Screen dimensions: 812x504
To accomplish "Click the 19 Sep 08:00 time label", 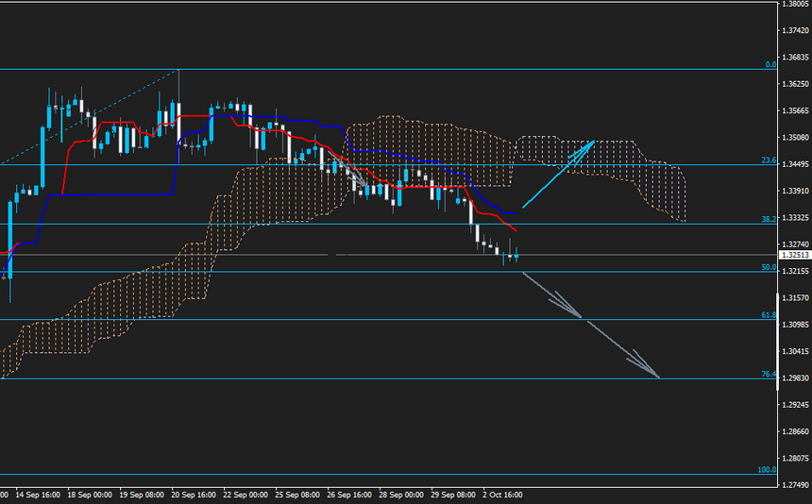I will 142,496.
